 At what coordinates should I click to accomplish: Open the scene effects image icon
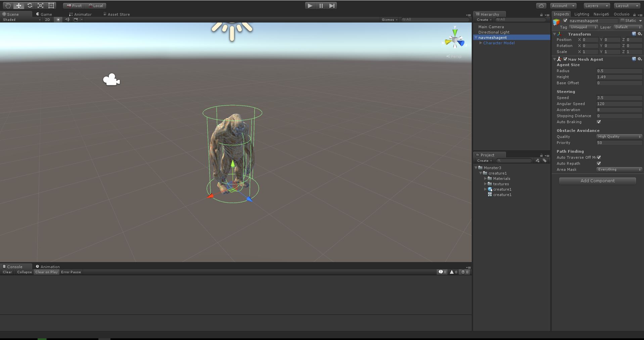(76, 19)
